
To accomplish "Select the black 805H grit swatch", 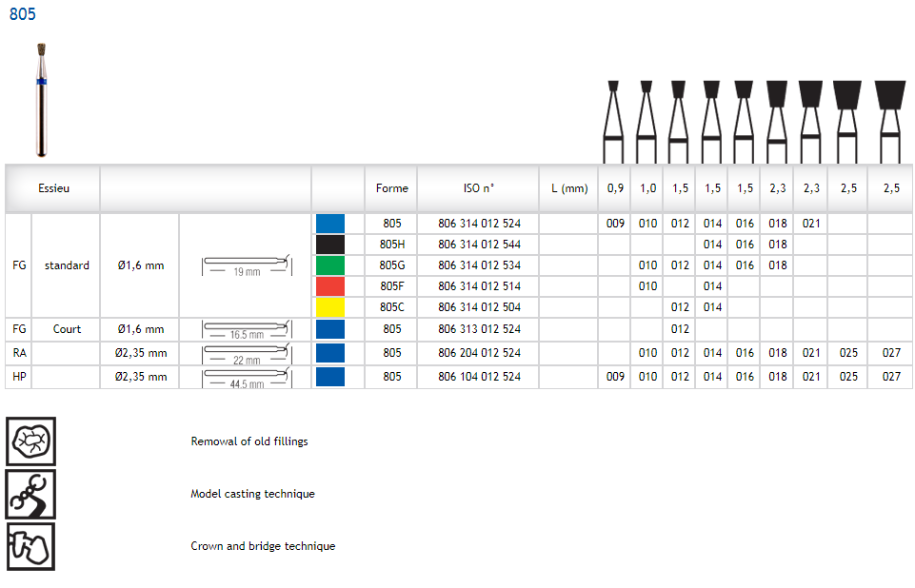I will (329, 245).
